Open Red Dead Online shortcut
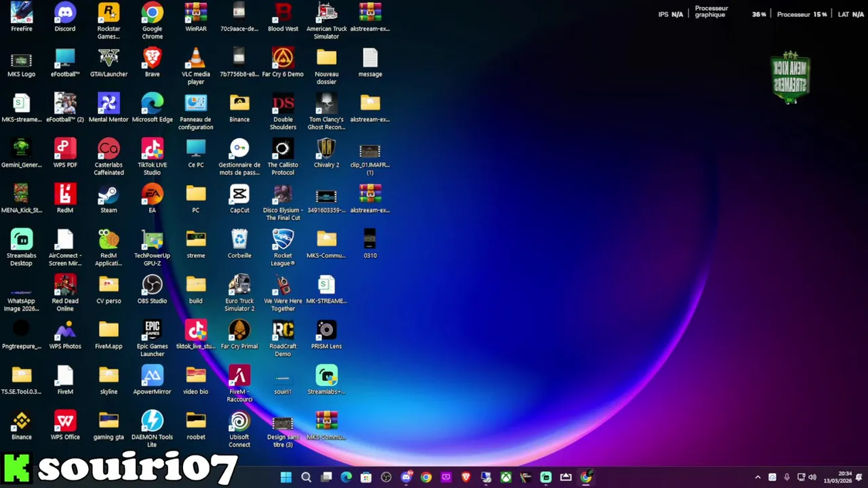This screenshot has width=868, height=488. pyautogui.click(x=65, y=293)
